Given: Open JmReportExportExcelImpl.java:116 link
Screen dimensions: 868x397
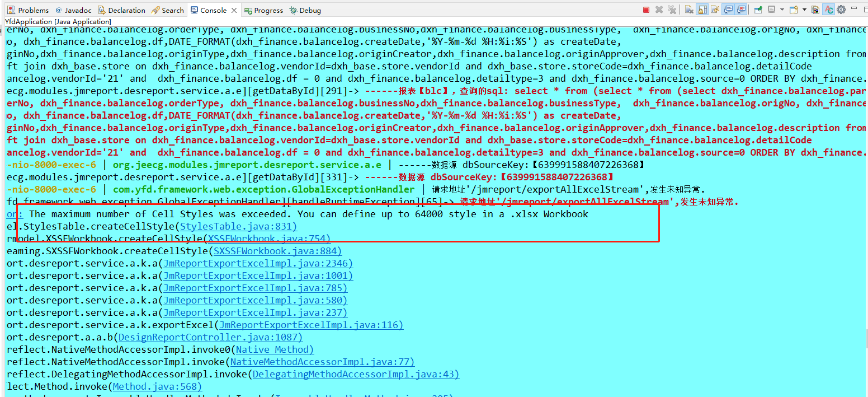Looking at the screenshot, I should tap(311, 325).
